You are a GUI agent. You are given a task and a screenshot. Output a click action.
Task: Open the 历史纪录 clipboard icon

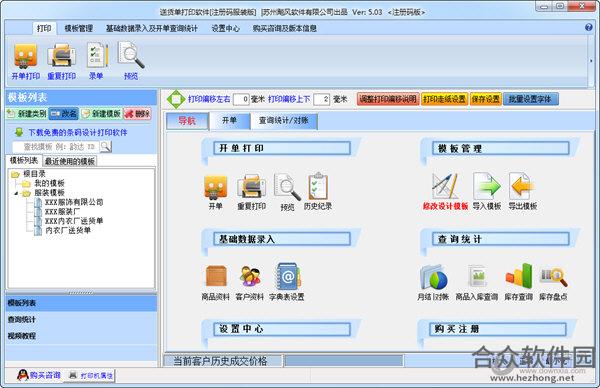point(318,192)
